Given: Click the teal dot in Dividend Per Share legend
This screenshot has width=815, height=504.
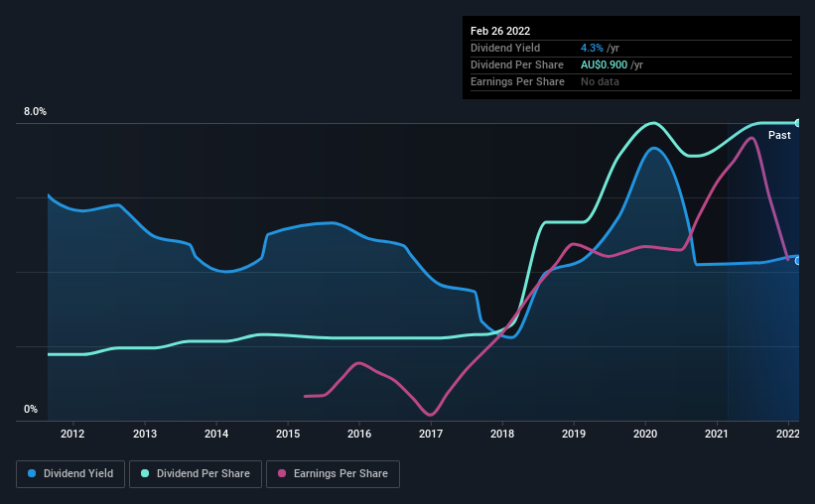Looking at the screenshot, I should click(x=145, y=473).
